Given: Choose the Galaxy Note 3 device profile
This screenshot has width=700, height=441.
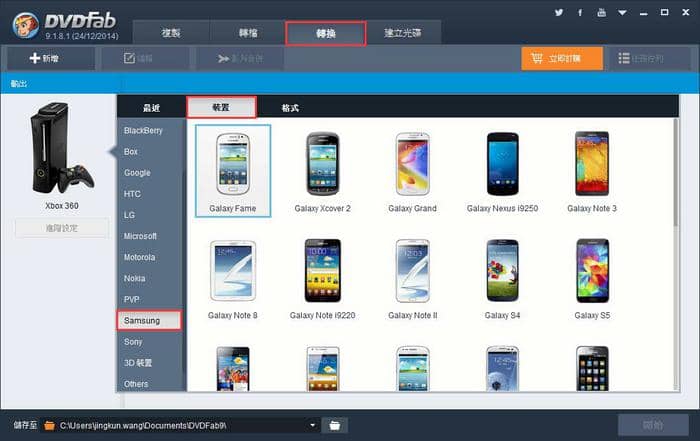Looking at the screenshot, I should click(592, 171).
